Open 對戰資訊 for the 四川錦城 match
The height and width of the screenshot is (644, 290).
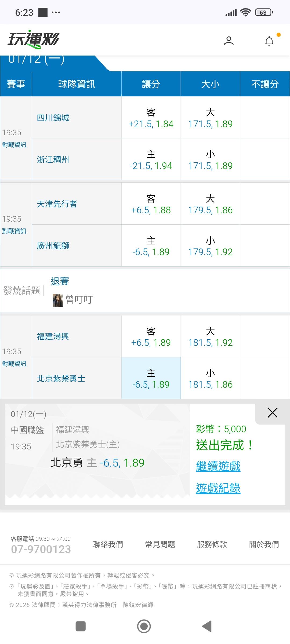point(14,145)
